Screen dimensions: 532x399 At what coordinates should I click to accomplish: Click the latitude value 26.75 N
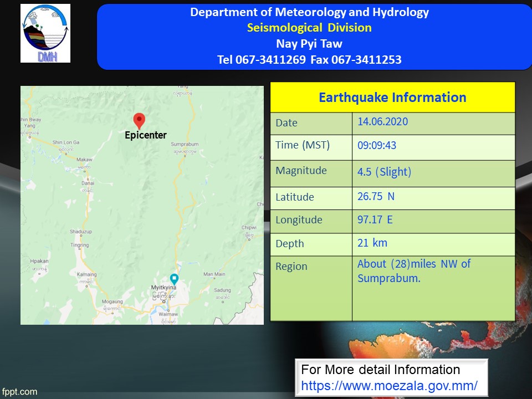click(376, 197)
